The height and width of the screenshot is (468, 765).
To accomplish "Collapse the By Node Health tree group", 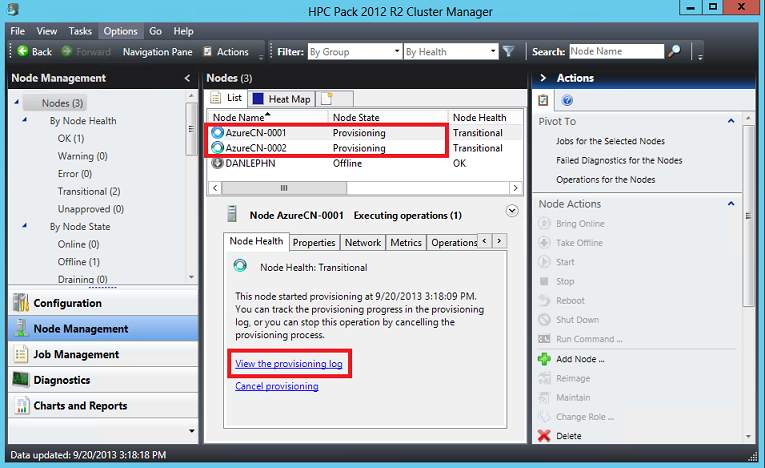I will click(22, 121).
